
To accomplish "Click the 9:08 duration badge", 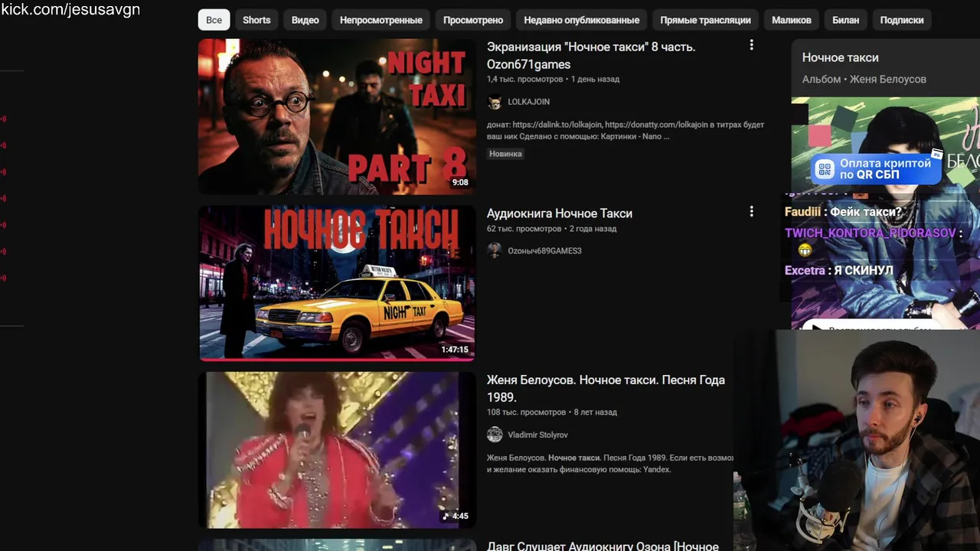I will [459, 182].
